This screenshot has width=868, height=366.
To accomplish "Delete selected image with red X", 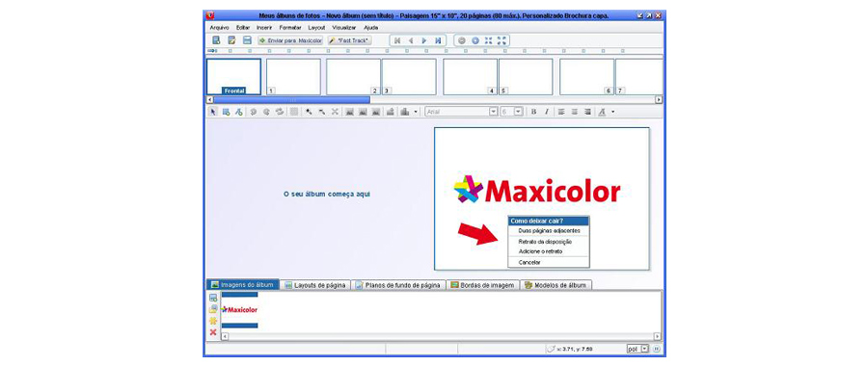I will [213, 332].
